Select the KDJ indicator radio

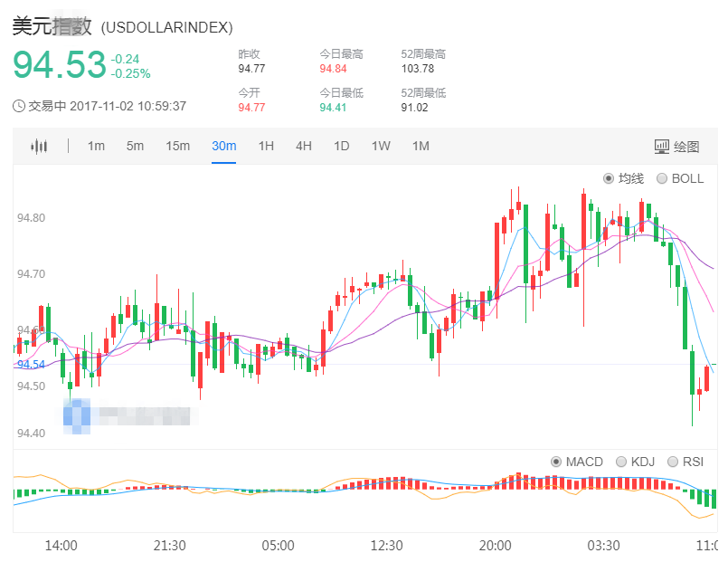point(620,462)
